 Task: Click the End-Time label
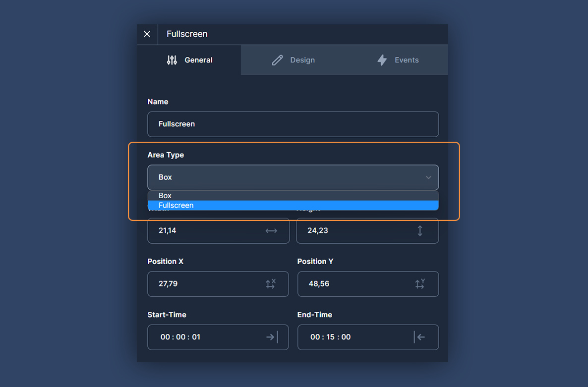pyautogui.click(x=315, y=315)
